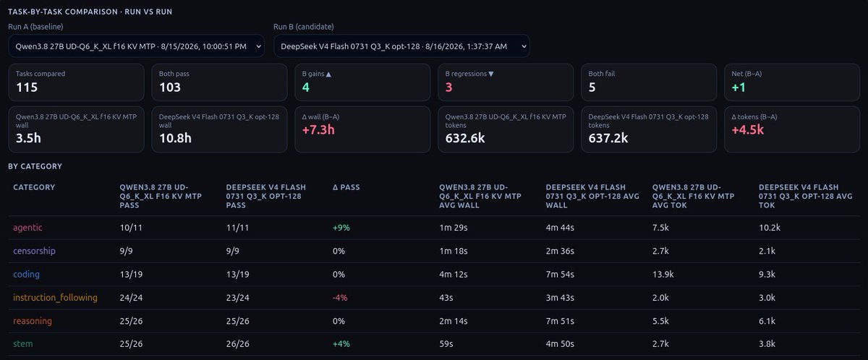Image resolution: width=868 pixels, height=360 pixels.
Task: Select the reasoning category
Action: (x=33, y=320)
